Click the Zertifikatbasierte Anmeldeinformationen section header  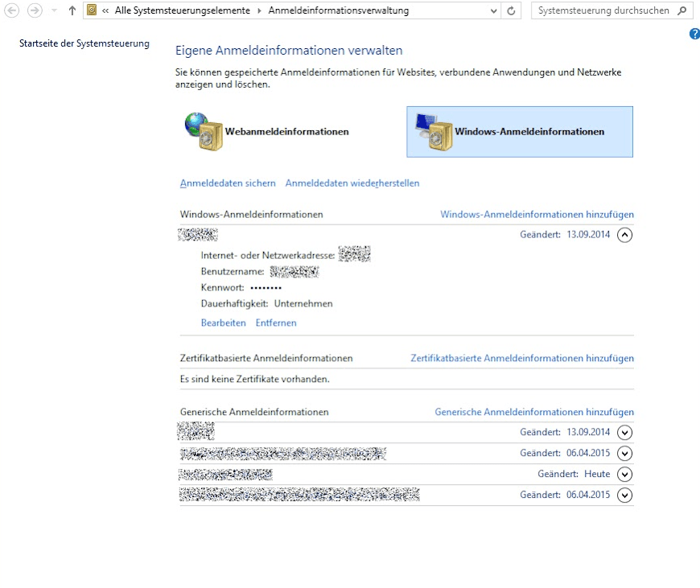(266, 358)
